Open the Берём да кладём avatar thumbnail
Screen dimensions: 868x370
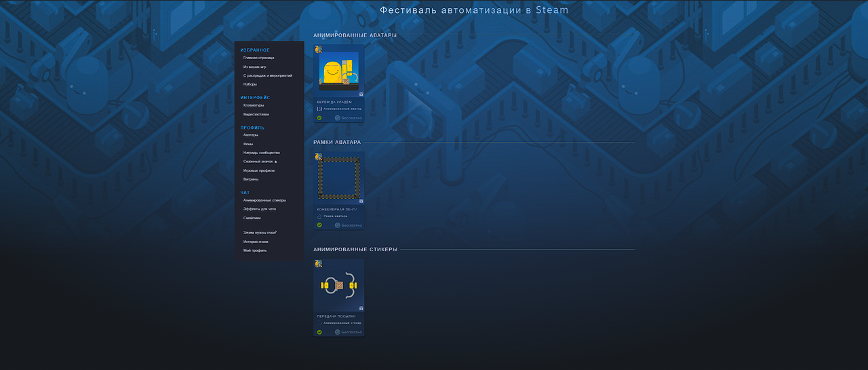click(338, 71)
